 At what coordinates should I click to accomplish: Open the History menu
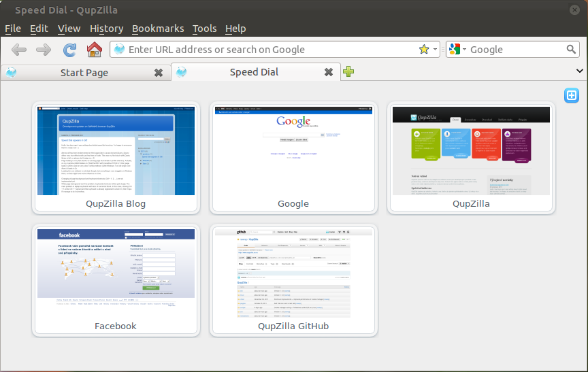pyautogui.click(x=106, y=29)
